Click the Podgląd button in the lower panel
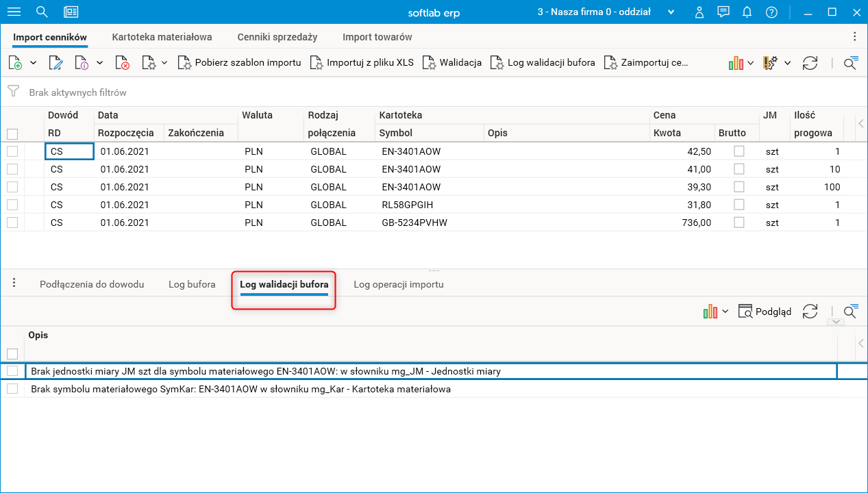868x493 pixels. click(765, 312)
